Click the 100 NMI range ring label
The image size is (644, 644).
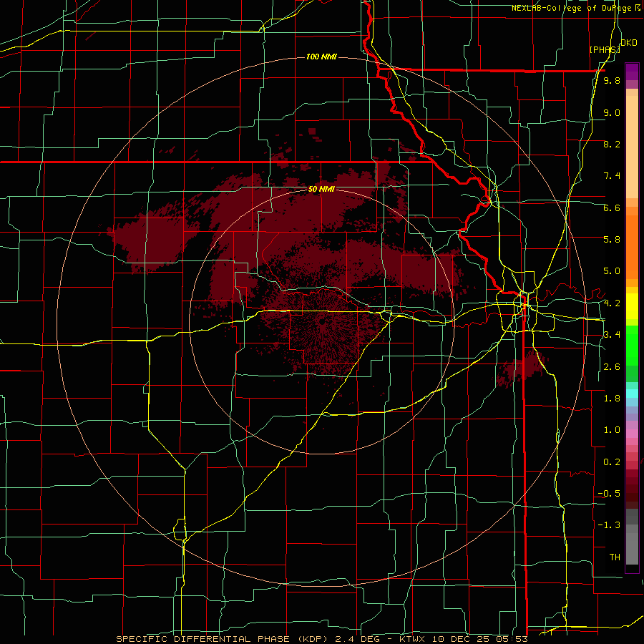point(321,57)
